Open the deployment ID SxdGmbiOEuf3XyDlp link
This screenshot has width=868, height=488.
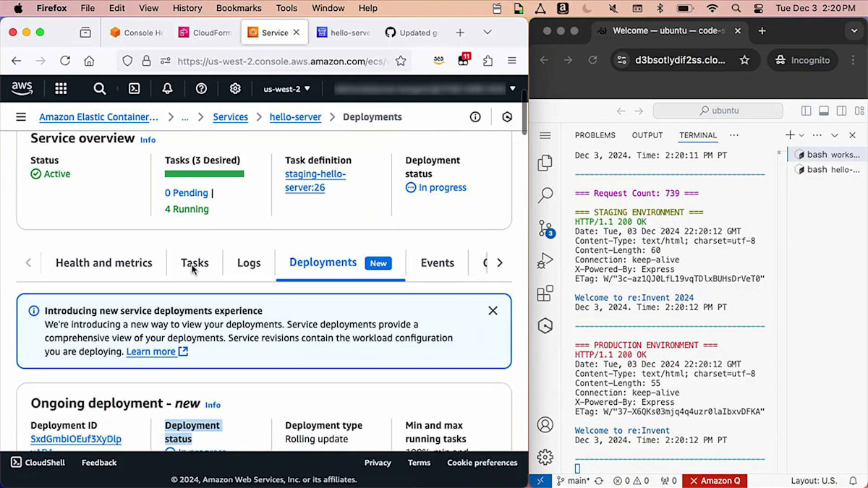pos(76,439)
